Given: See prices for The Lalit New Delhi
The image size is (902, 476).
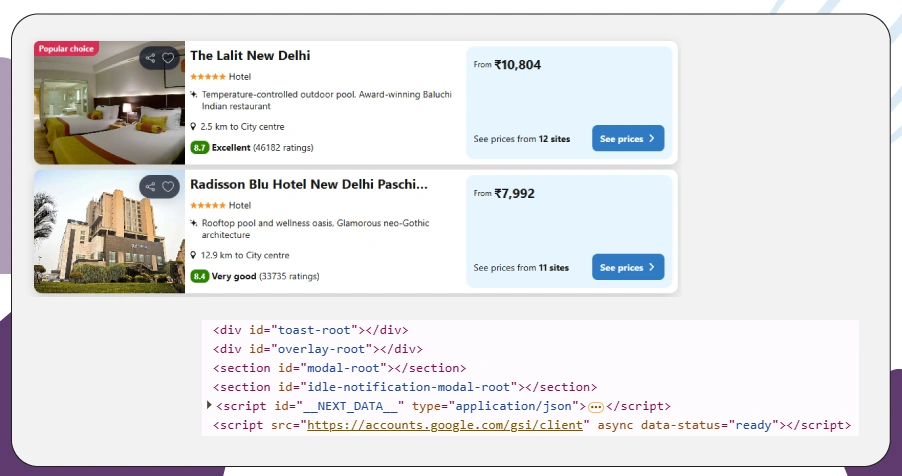Looking at the screenshot, I should point(628,138).
